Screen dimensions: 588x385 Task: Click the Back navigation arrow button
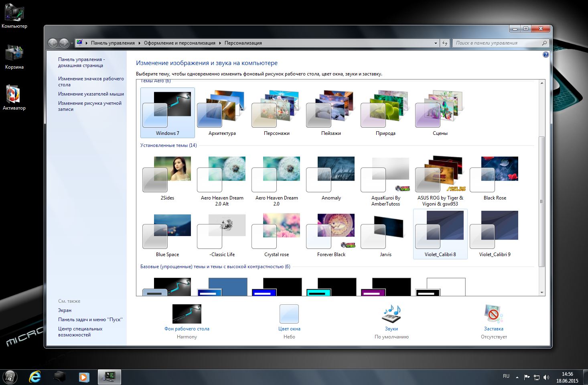[53, 43]
